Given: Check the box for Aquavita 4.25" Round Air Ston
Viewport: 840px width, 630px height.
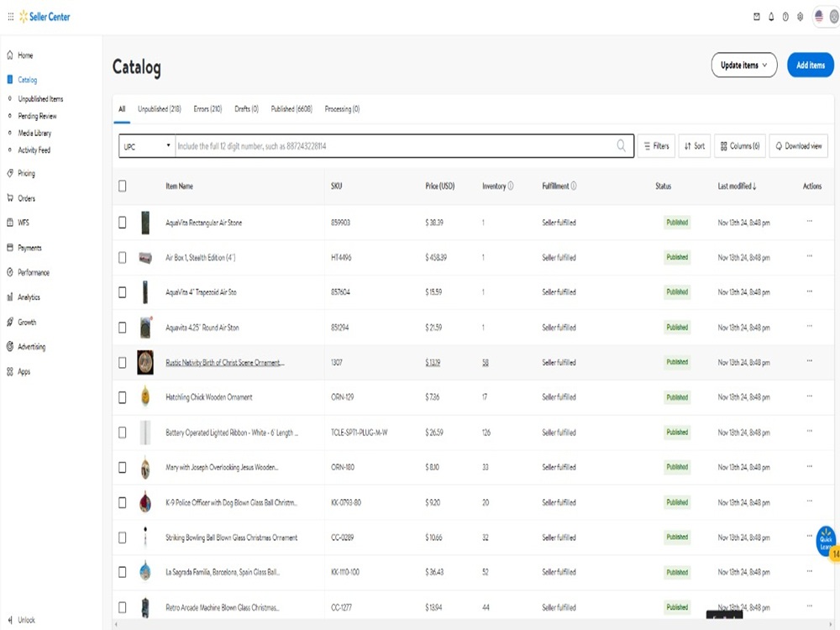Looking at the screenshot, I should point(122,328).
